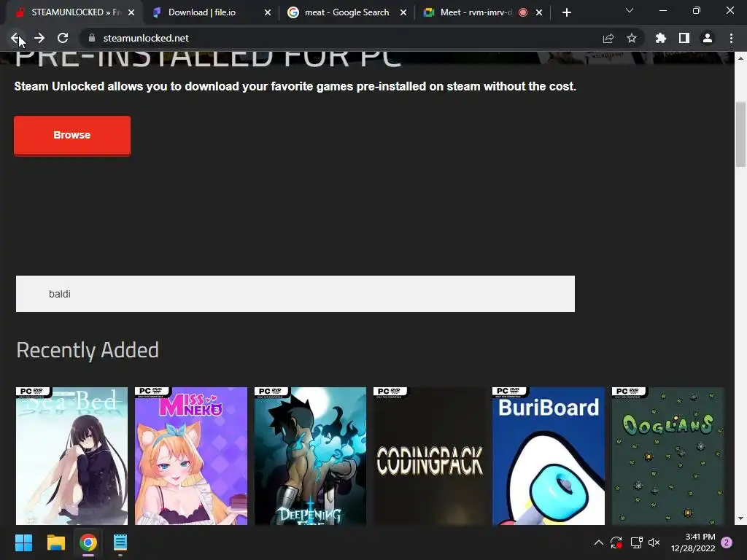Open the Chrome three-dot menu
747x560 pixels.
(x=731, y=38)
